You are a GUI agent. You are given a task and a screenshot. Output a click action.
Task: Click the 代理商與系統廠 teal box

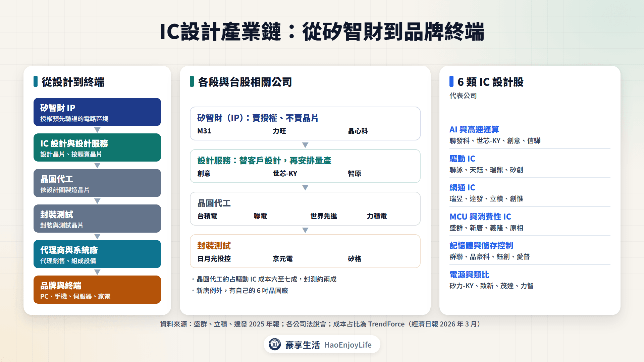point(97,254)
